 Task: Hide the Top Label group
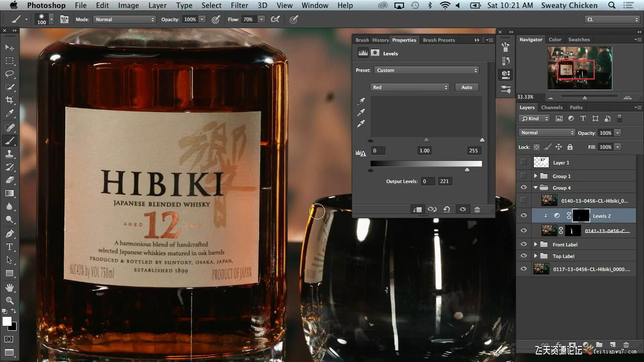click(524, 256)
